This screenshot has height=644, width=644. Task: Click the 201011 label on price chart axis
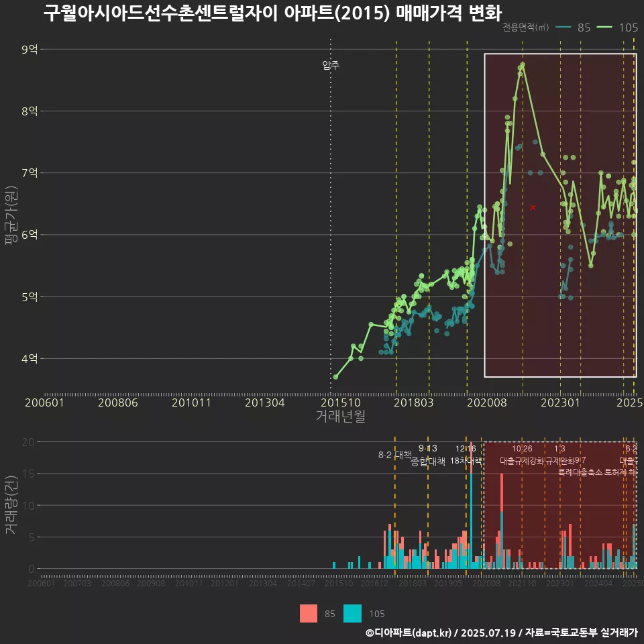pyautogui.click(x=191, y=402)
